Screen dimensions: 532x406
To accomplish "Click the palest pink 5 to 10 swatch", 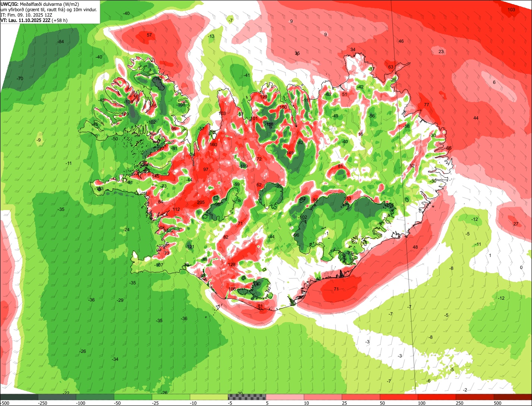I will click(285, 396).
